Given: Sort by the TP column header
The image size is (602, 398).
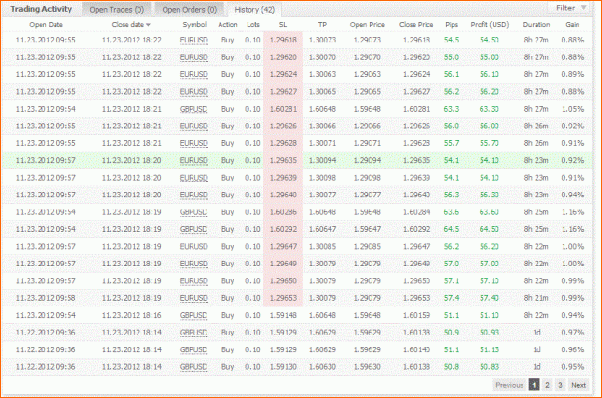Looking at the screenshot, I should tap(322, 25).
